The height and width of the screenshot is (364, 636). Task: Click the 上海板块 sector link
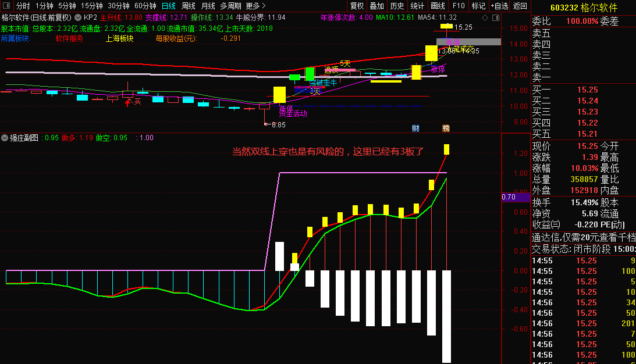[120, 38]
